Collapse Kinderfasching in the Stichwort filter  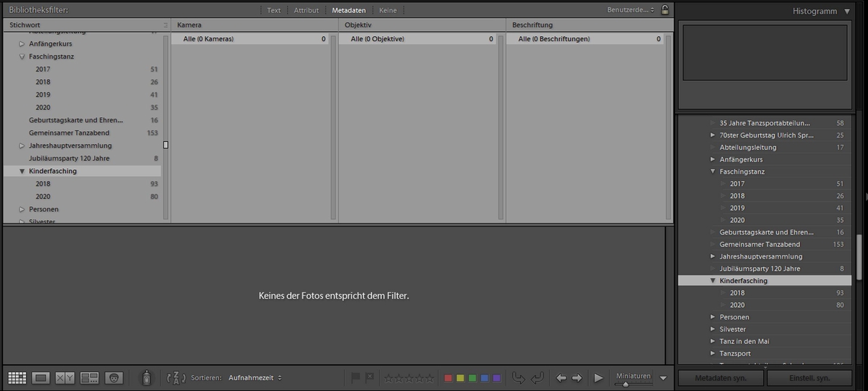pyautogui.click(x=22, y=172)
